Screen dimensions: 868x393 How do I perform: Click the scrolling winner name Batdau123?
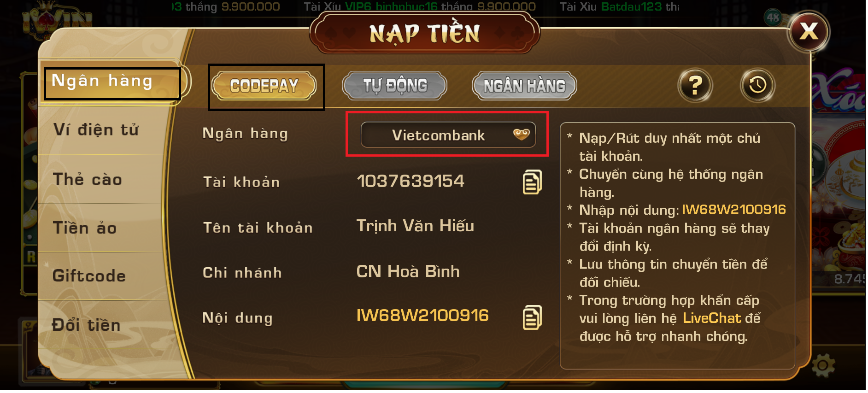point(633,7)
